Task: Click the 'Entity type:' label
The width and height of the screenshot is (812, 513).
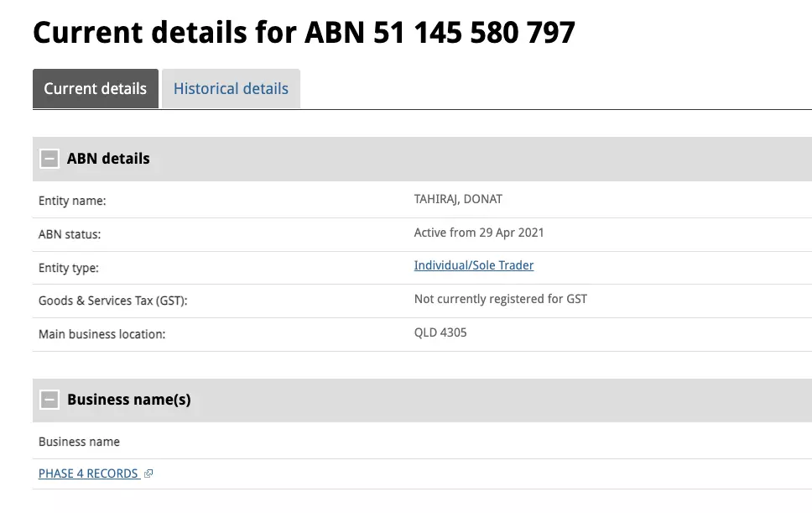Action: point(68,268)
